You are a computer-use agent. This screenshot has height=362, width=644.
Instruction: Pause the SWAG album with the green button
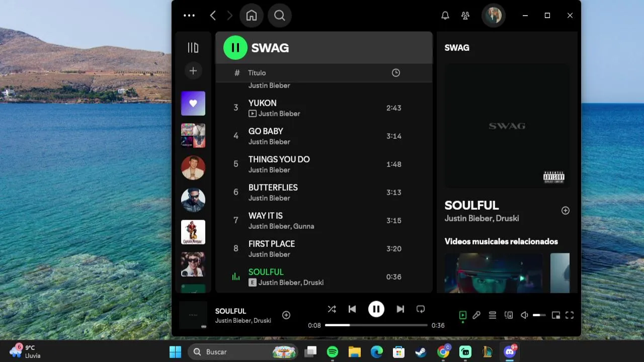coord(235,48)
